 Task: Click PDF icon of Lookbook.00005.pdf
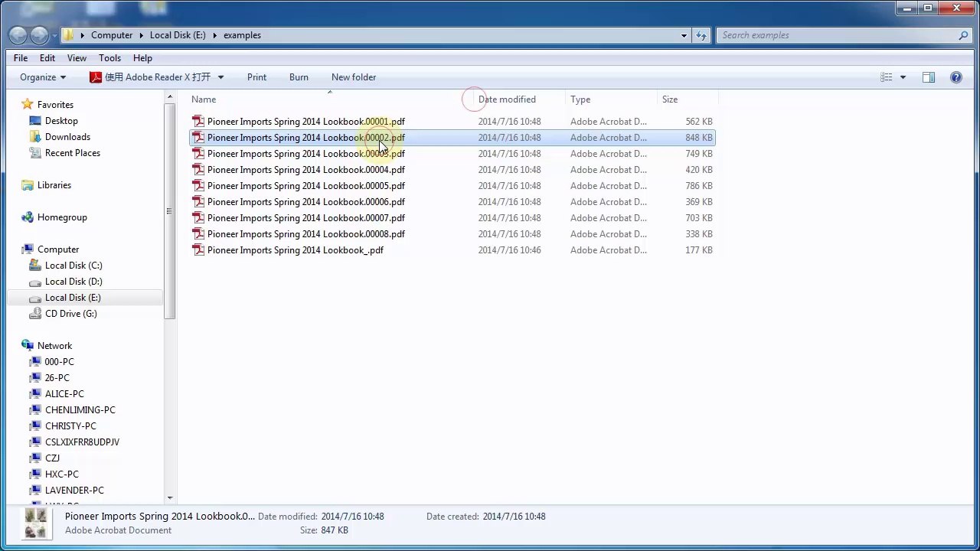[x=198, y=186]
